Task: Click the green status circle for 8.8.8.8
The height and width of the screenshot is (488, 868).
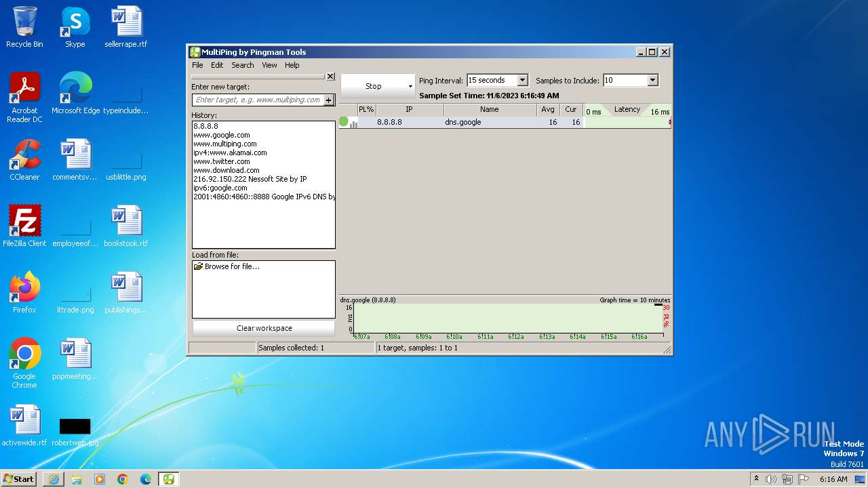Action: (x=344, y=122)
